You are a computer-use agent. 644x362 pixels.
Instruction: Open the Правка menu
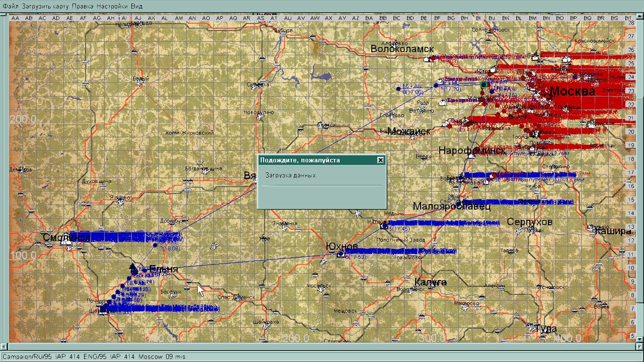click(83, 6)
